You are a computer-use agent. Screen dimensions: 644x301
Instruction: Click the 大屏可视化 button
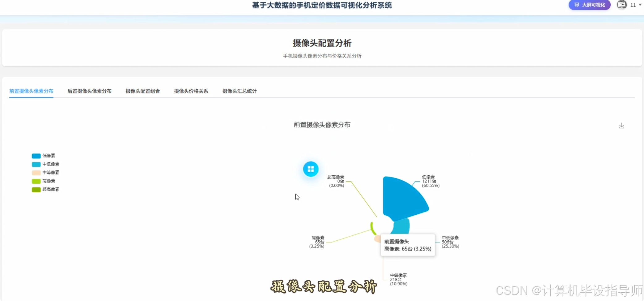[x=589, y=5]
